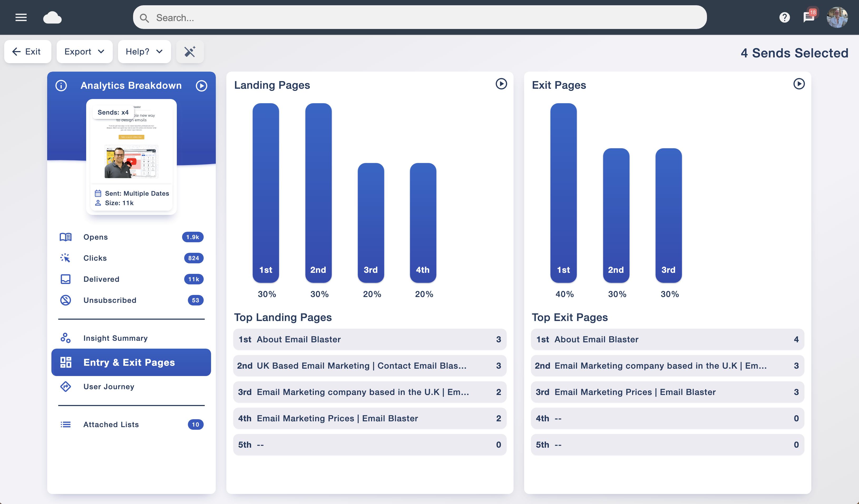Click the Insight Summary icon
Viewport: 859px width, 504px height.
pos(65,338)
